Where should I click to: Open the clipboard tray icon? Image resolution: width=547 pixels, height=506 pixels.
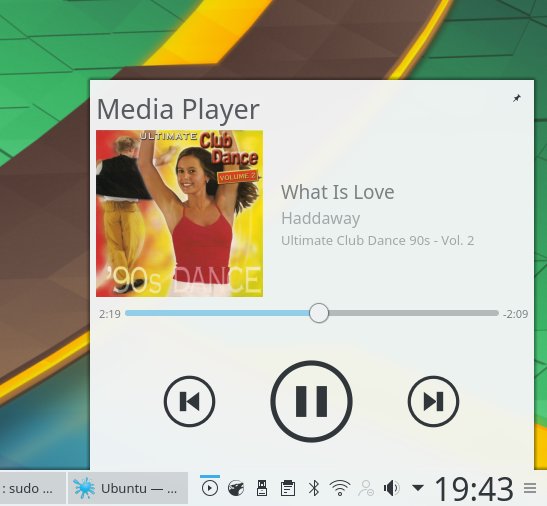(x=288, y=488)
